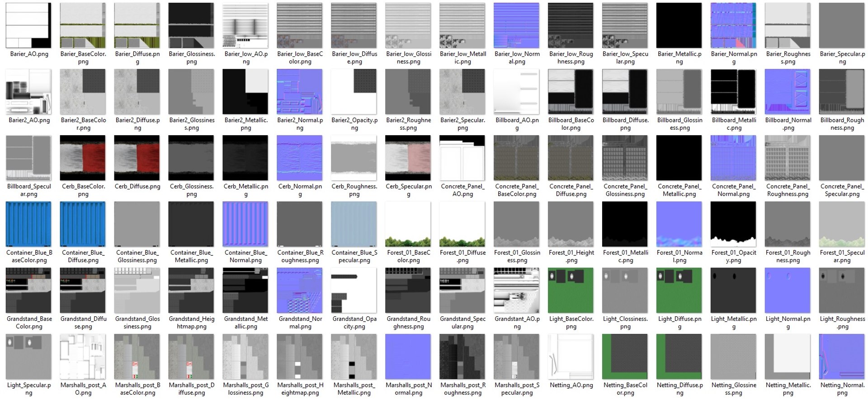This screenshot has width=868, height=399.
Task: Select the Netting_AO.png thumbnail
Action: tap(571, 357)
